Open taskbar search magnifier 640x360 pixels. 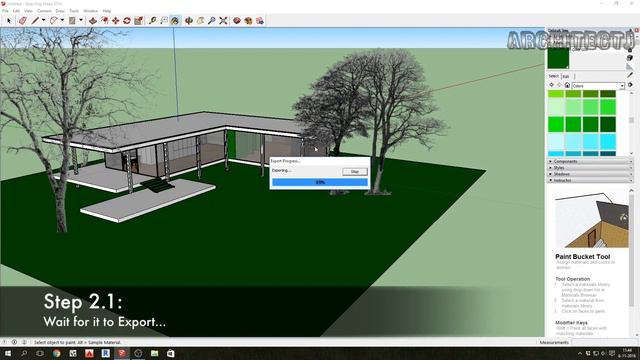24,353
